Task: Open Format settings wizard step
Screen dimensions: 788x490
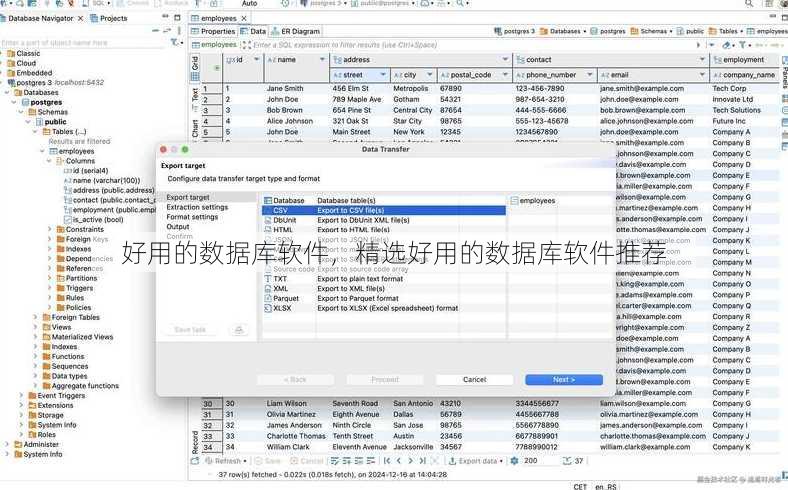Action: (192, 217)
